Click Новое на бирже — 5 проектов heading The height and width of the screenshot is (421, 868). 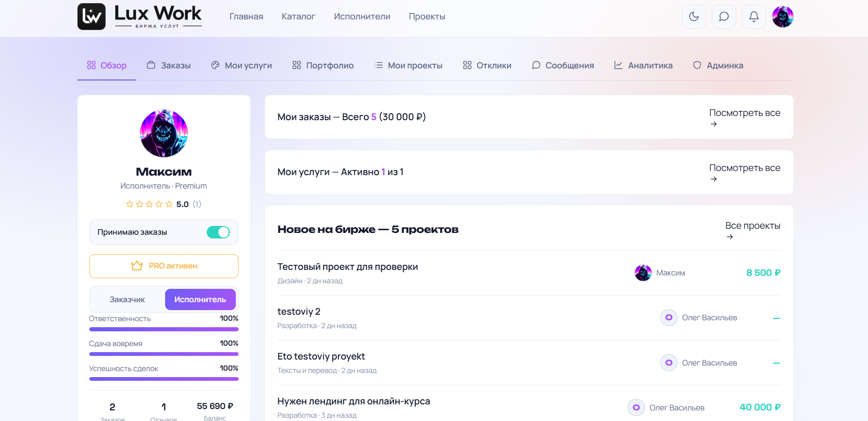point(368,230)
